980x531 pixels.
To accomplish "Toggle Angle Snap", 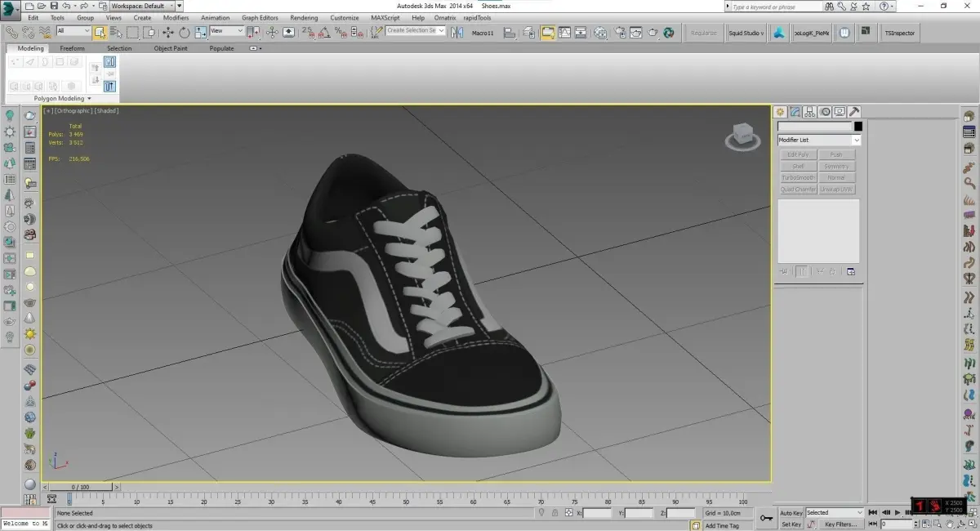I will tap(324, 33).
